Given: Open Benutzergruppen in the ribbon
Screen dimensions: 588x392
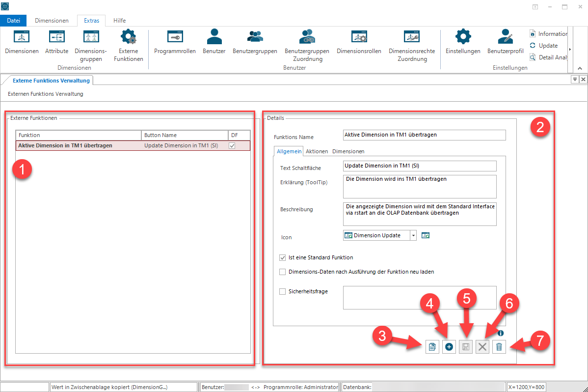Looking at the screenshot, I should [255, 42].
